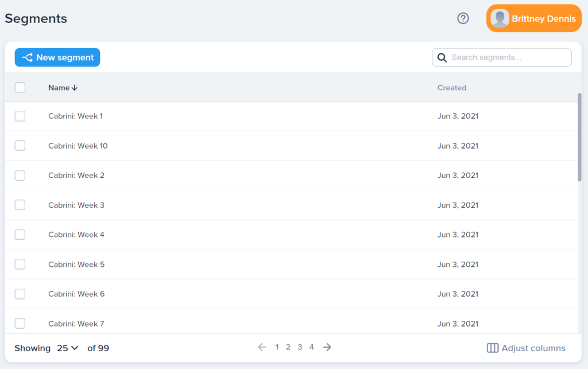This screenshot has width=588, height=369.
Task: Click the magnifier icon in search box
Action: [x=442, y=58]
